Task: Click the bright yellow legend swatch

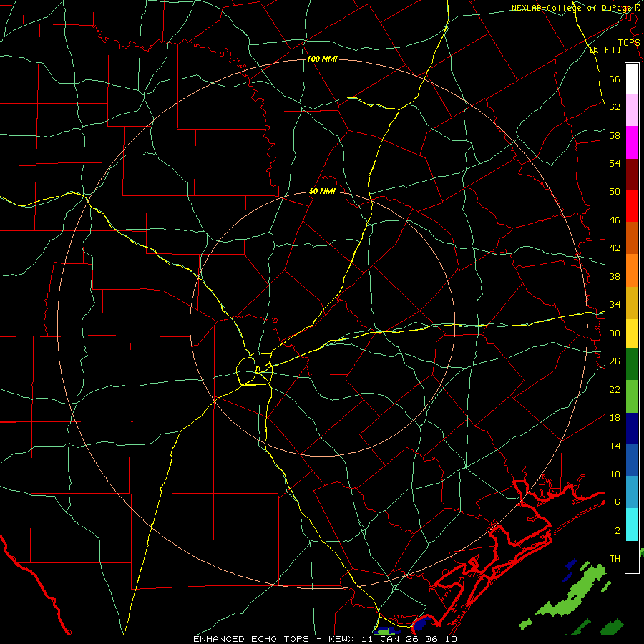Action: click(632, 333)
